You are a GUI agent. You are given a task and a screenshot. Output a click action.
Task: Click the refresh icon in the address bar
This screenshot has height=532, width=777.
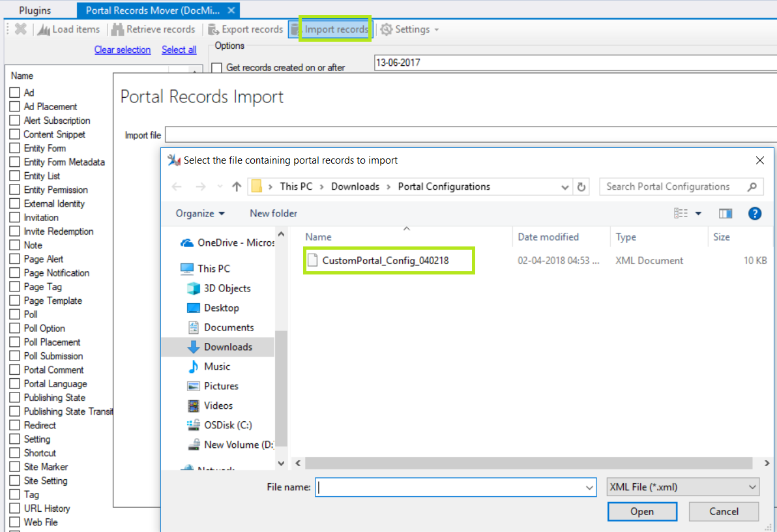(582, 186)
